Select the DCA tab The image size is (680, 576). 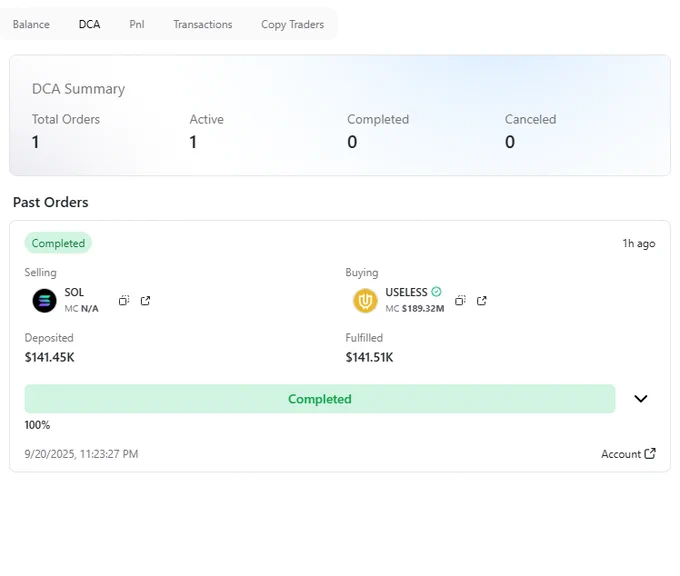tap(89, 24)
